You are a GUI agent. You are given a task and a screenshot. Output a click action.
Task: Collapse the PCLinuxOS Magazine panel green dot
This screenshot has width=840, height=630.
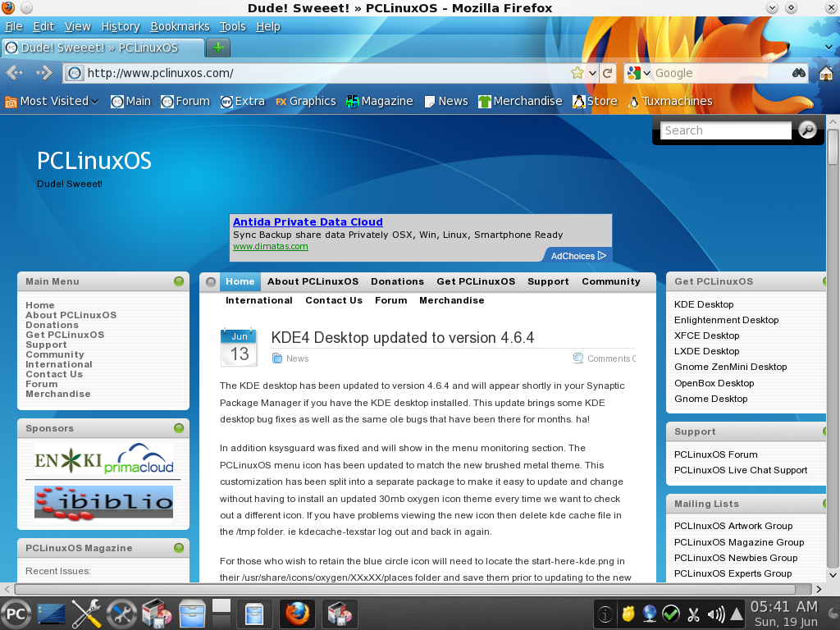pyautogui.click(x=179, y=547)
